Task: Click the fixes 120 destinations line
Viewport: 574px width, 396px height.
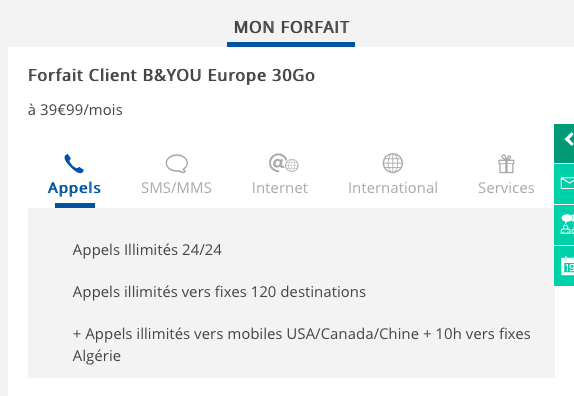Action: click(219, 292)
